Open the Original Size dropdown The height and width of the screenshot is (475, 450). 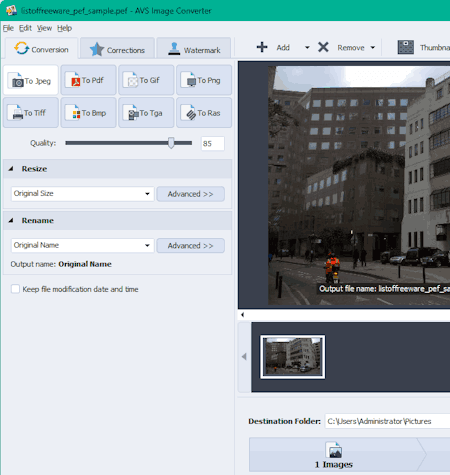[x=82, y=194]
